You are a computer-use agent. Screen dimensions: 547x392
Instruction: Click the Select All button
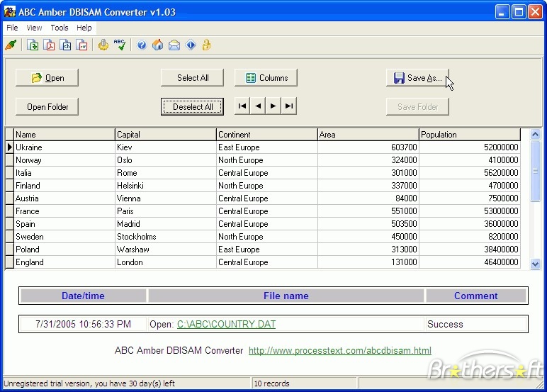(x=192, y=78)
